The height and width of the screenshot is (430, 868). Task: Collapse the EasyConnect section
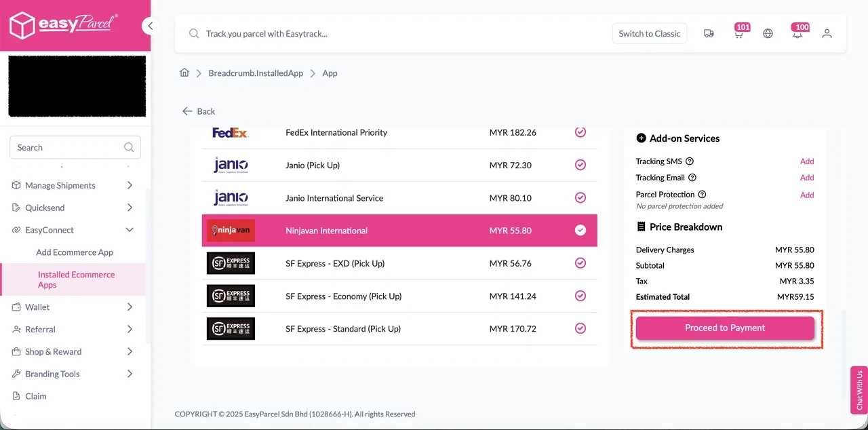[51, 230]
